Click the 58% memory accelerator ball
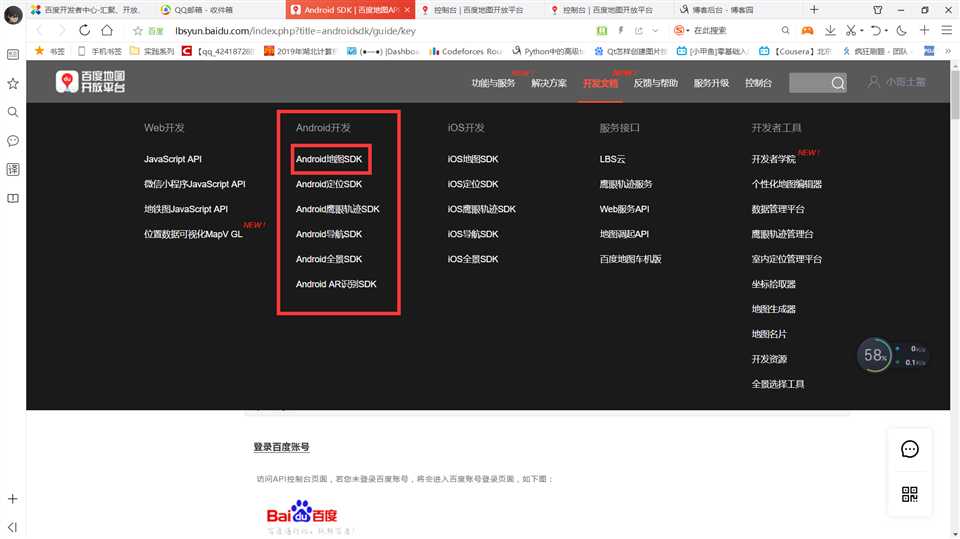Viewport: 960px width, 539px height. click(x=875, y=355)
